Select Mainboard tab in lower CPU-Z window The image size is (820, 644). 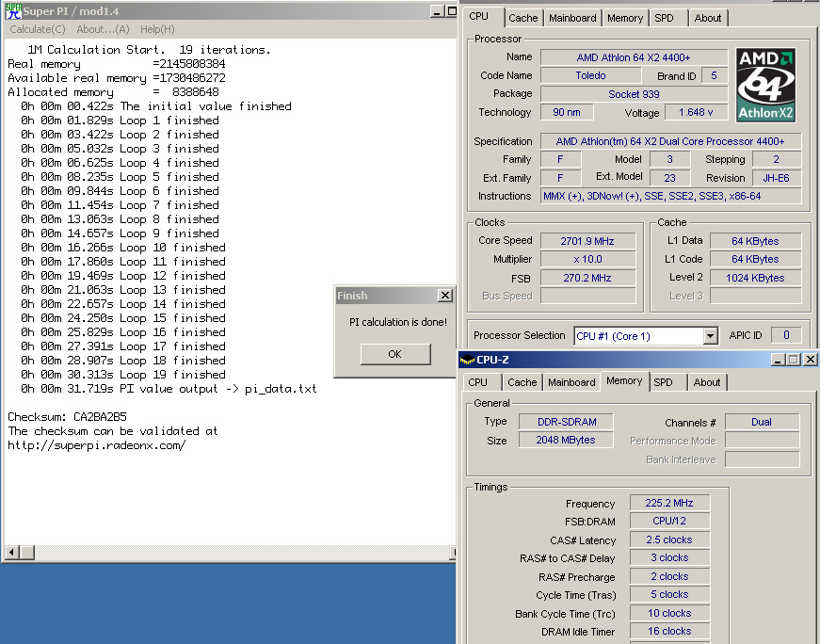tap(571, 382)
